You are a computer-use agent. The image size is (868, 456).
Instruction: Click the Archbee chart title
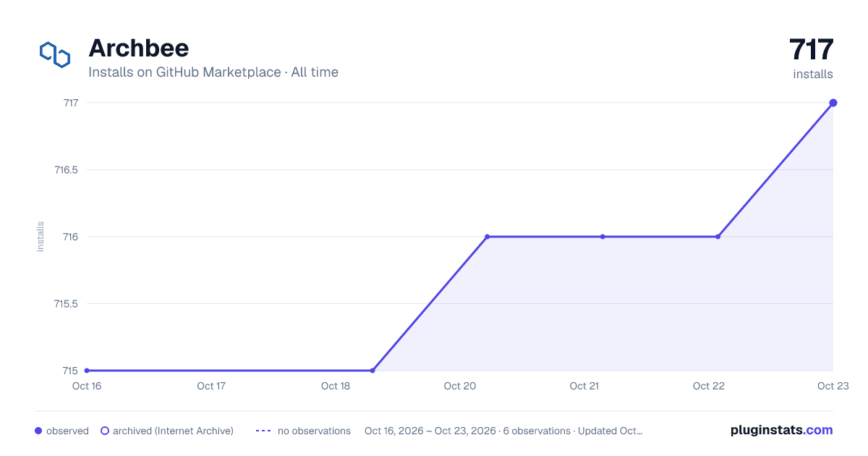click(x=138, y=48)
